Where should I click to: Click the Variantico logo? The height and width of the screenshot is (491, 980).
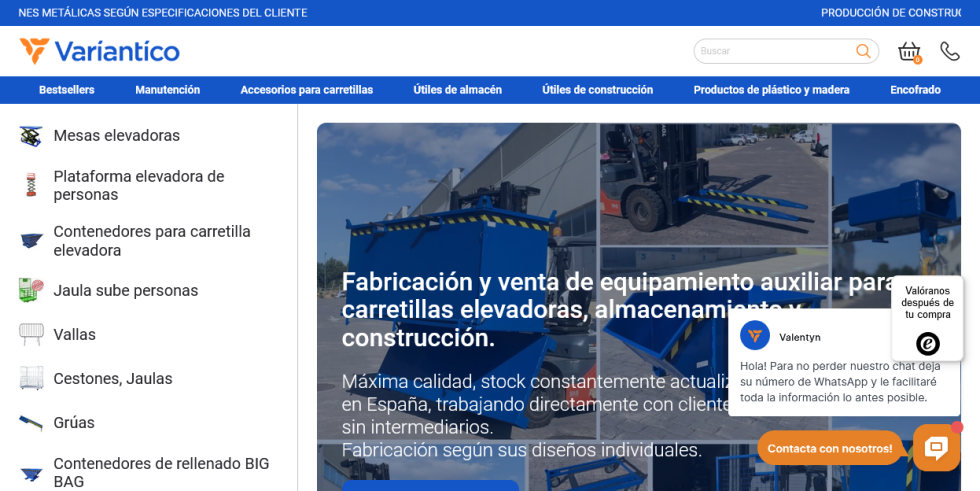click(x=99, y=51)
